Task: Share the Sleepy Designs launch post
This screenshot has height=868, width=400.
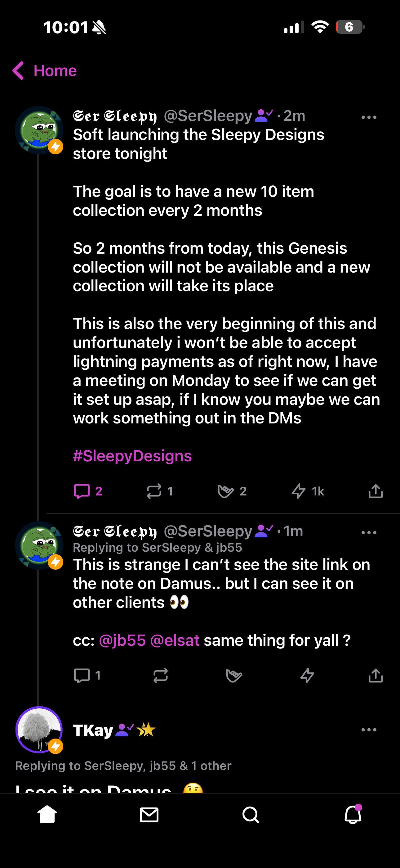Action: (x=376, y=491)
